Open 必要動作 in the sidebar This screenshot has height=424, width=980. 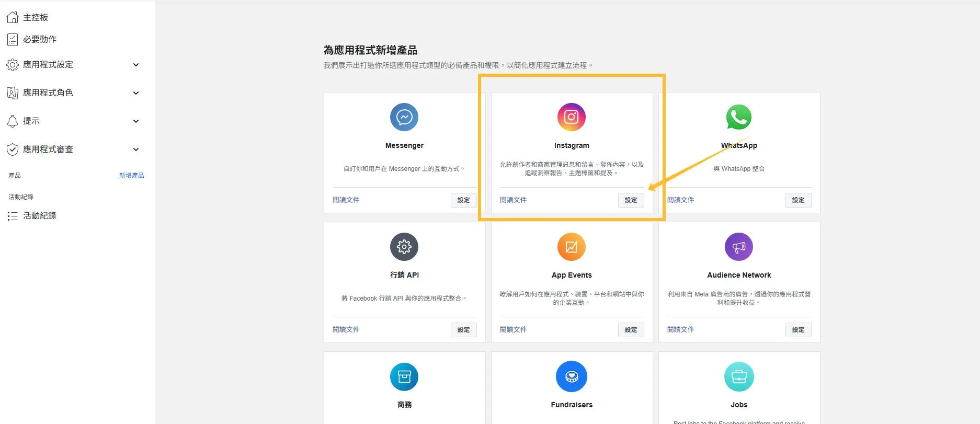pos(39,39)
